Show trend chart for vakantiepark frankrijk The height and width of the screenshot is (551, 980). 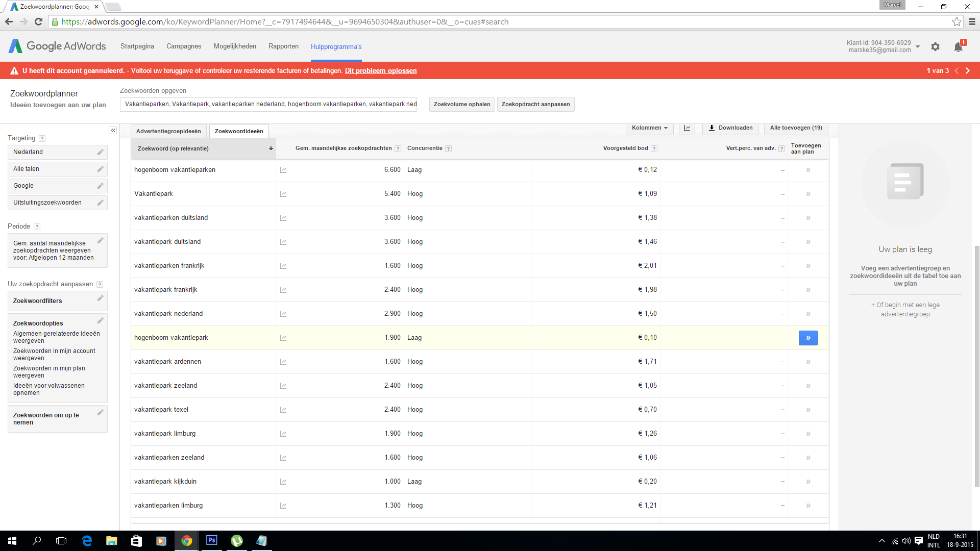pos(283,290)
